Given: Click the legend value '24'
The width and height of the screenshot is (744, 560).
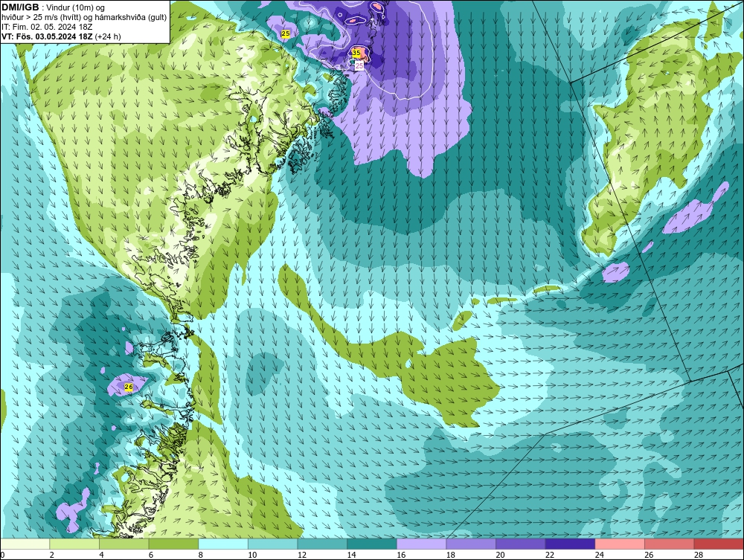Looking at the screenshot, I should (599, 556).
